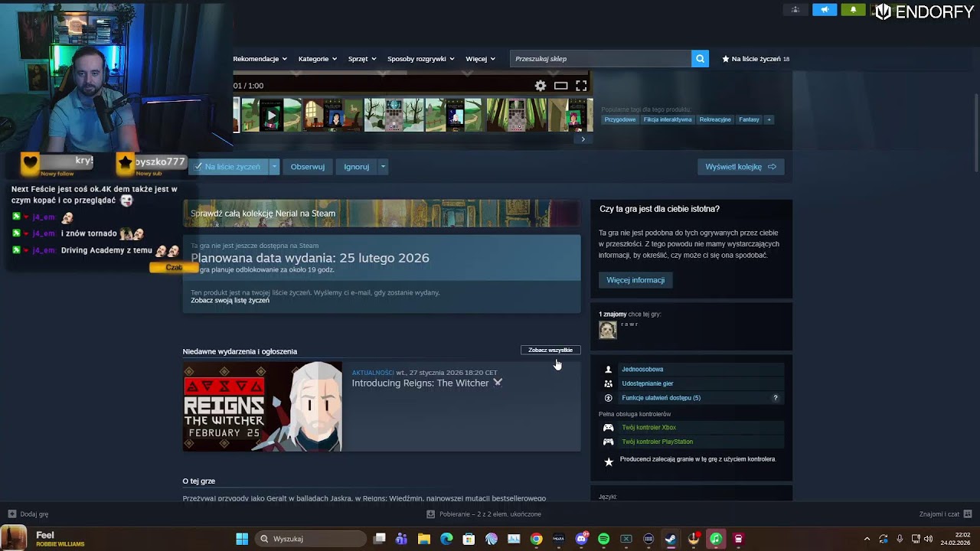Viewport: 980px width, 551px height.
Task: Open dropdown arrow next to wishlist button
Action: pos(274,167)
